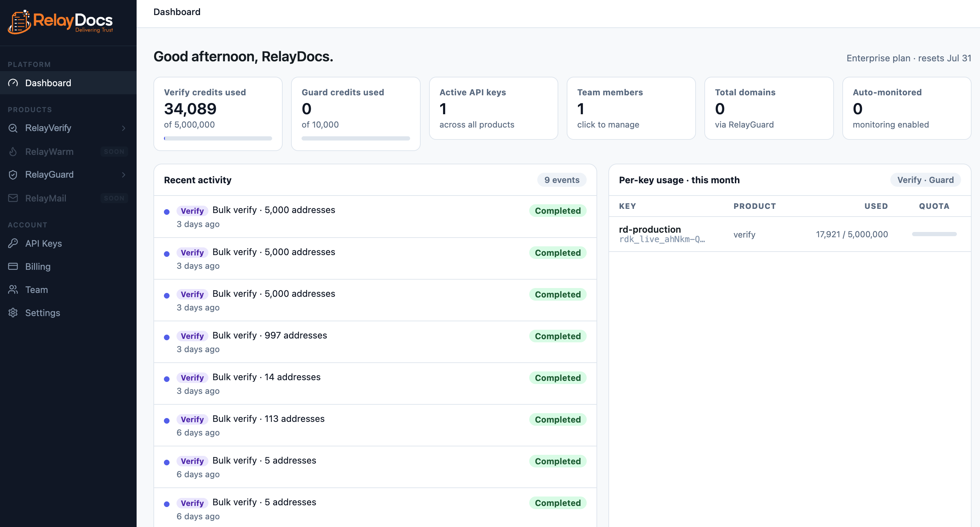The height and width of the screenshot is (527, 980).
Task: Click the 9 events badge
Action: (x=561, y=180)
